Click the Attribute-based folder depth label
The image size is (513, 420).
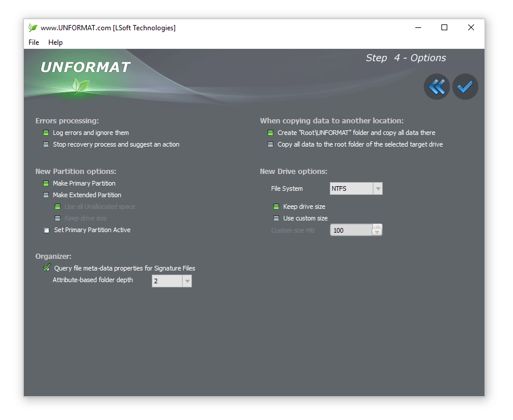click(93, 280)
